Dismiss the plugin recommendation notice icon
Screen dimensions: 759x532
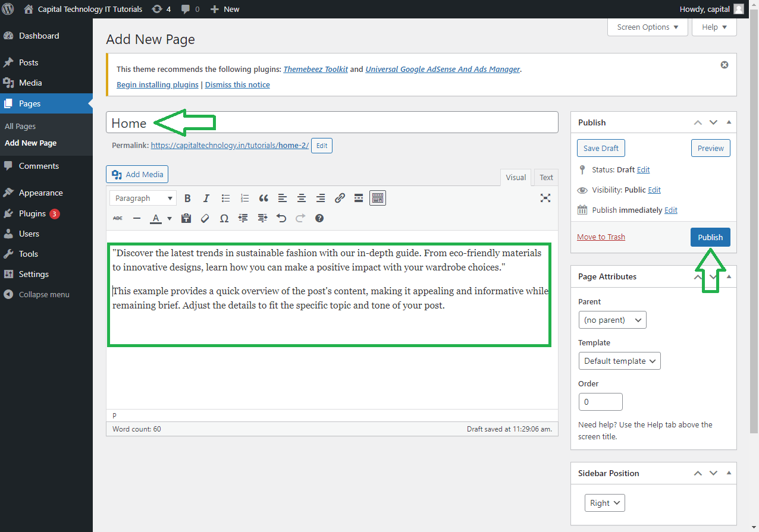(724, 65)
